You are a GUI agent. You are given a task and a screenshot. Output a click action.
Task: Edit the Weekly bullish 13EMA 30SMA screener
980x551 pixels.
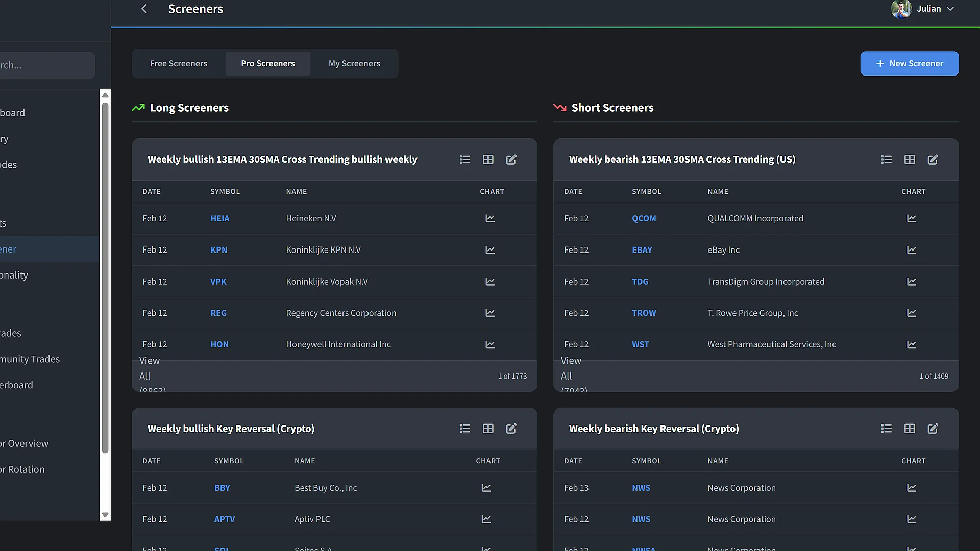(511, 160)
